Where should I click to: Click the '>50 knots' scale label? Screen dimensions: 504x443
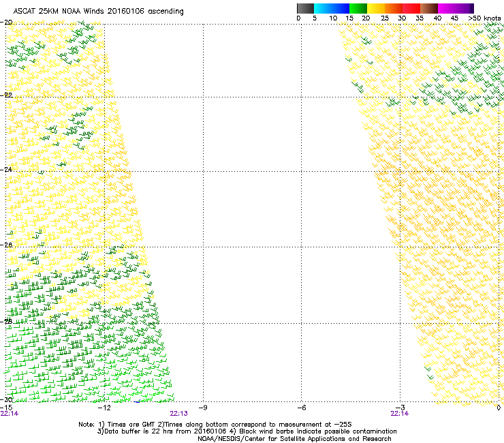484,18
